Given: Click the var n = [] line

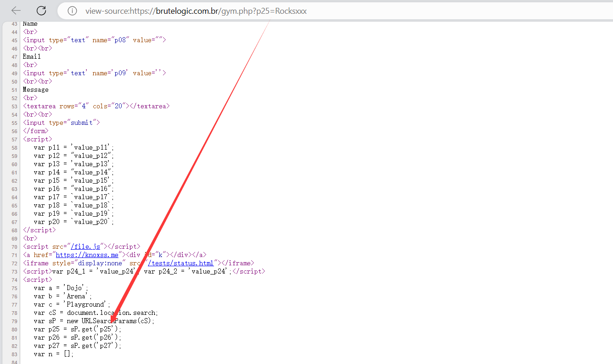Looking at the screenshot, I should (x=53, y=354).
